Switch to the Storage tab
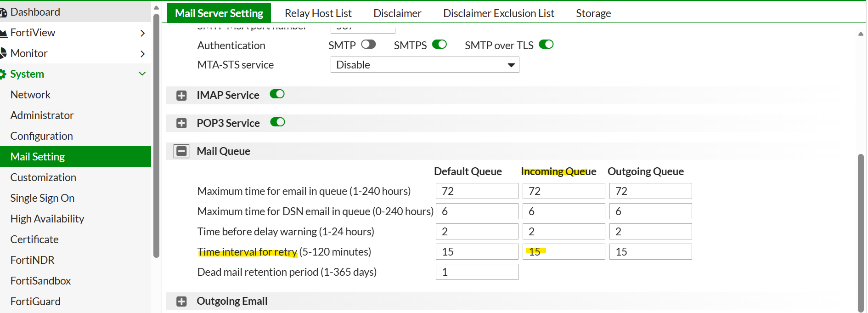 point(593,13)
